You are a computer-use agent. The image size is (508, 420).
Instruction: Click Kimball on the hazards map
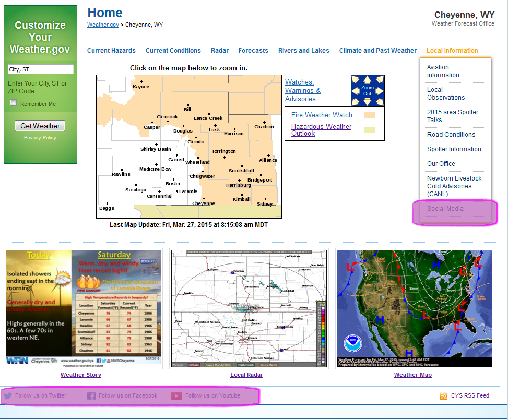click(x=241, y=199)
